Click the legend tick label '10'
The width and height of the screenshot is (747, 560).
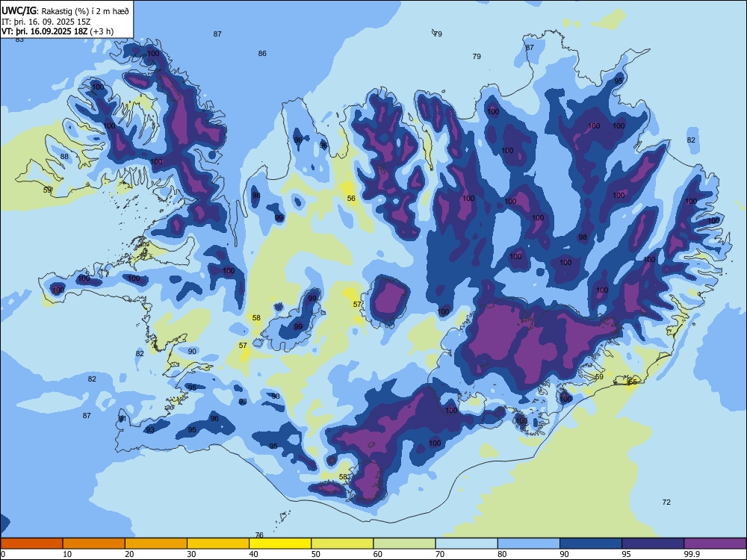pyautogui.click(x=67, y=554)
